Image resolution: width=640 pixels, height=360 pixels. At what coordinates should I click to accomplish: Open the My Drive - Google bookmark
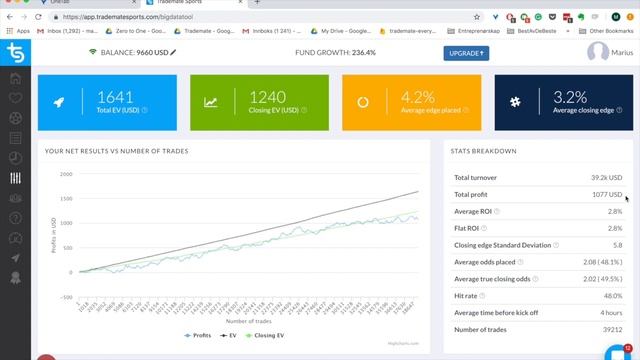click(341, 31)
